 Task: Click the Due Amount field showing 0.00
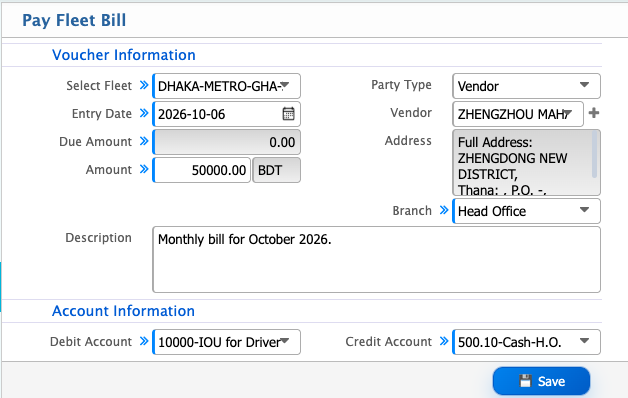[x=226, y=142]
